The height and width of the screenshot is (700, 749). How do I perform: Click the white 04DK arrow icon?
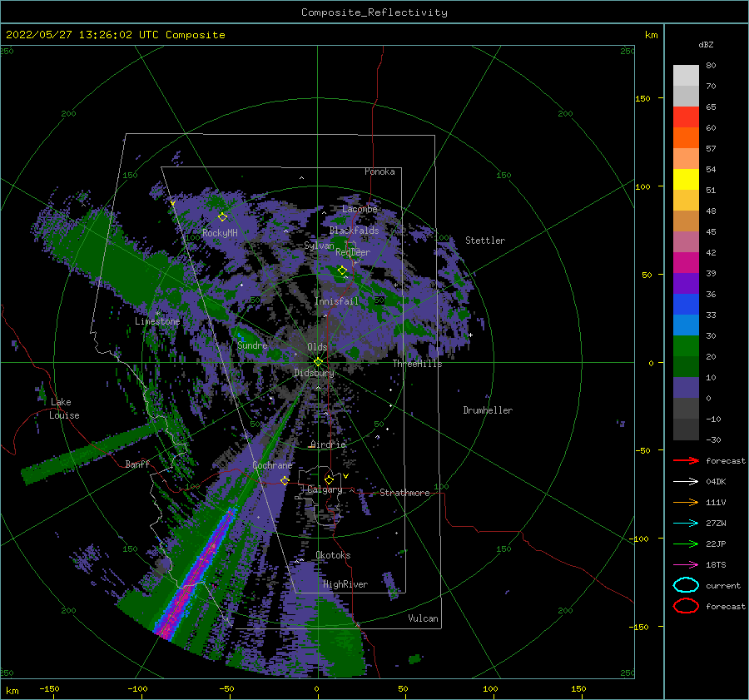click(686, 481)
